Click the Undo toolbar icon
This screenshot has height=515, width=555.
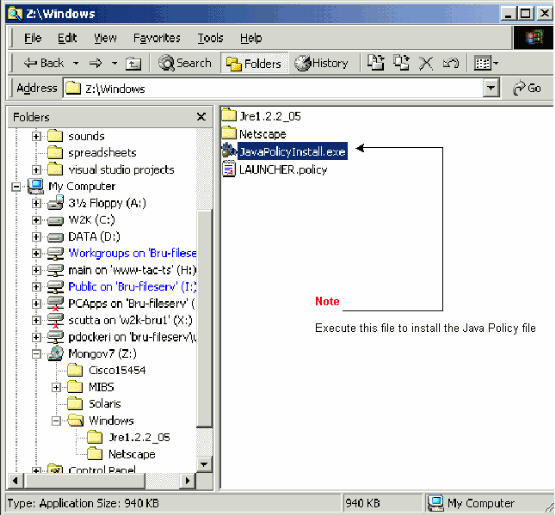point(451,63)
